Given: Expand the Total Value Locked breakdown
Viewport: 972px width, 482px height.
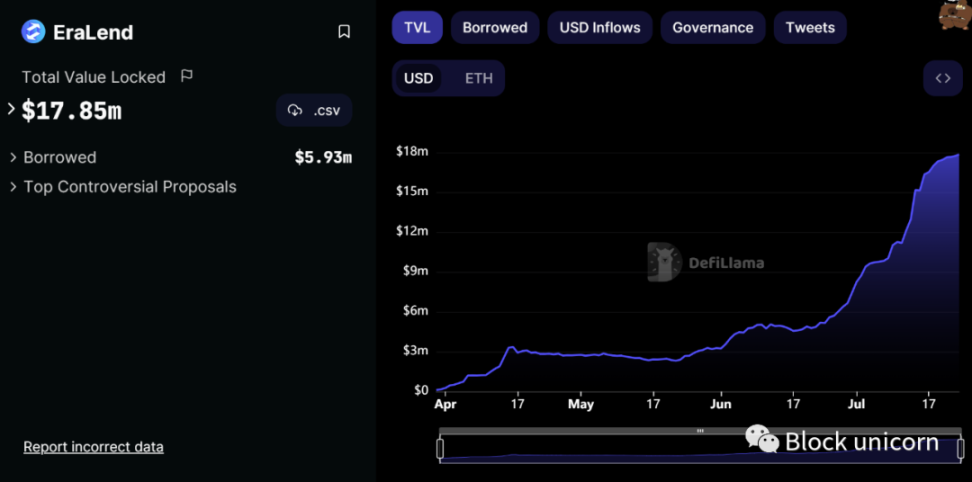Looking at the screenshot, I should 12,109.
